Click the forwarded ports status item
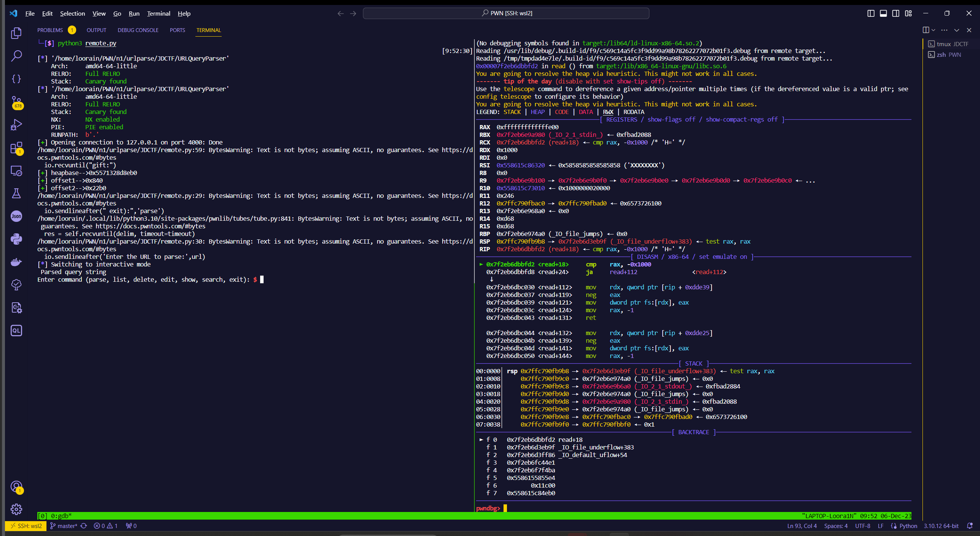The image size is (980, 536). click(x=131, y=526)
